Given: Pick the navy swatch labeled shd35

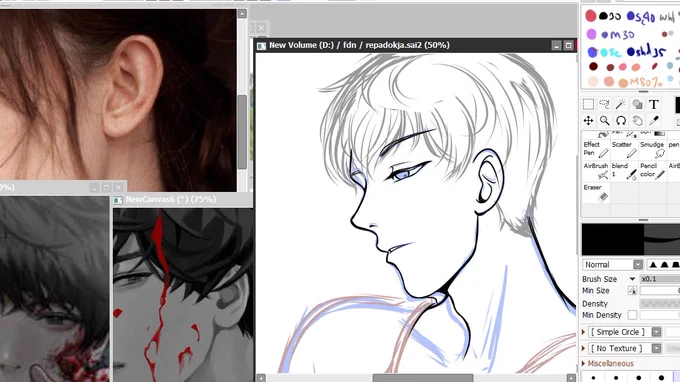Looking at the screenshot, I should [631, 52].
